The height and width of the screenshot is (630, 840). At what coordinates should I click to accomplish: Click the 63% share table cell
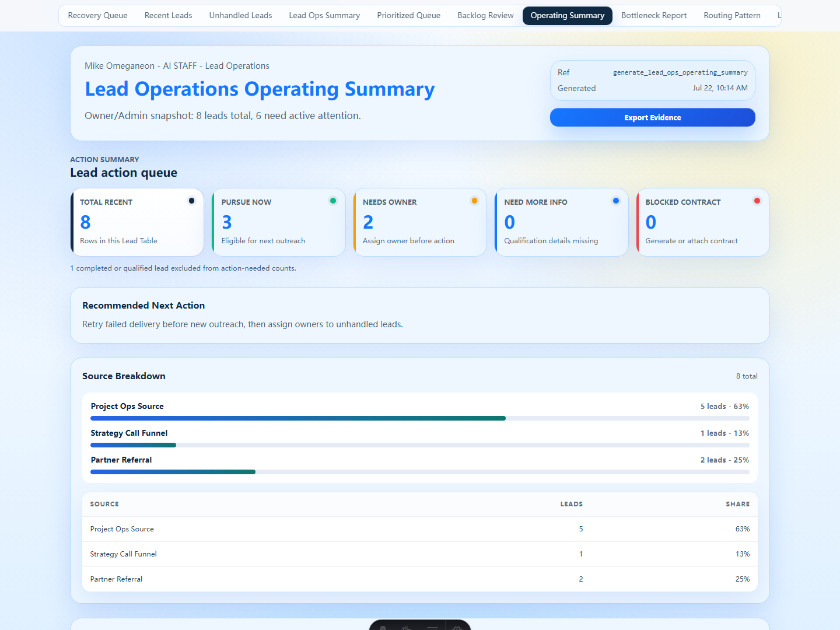(x=743, y=529)
